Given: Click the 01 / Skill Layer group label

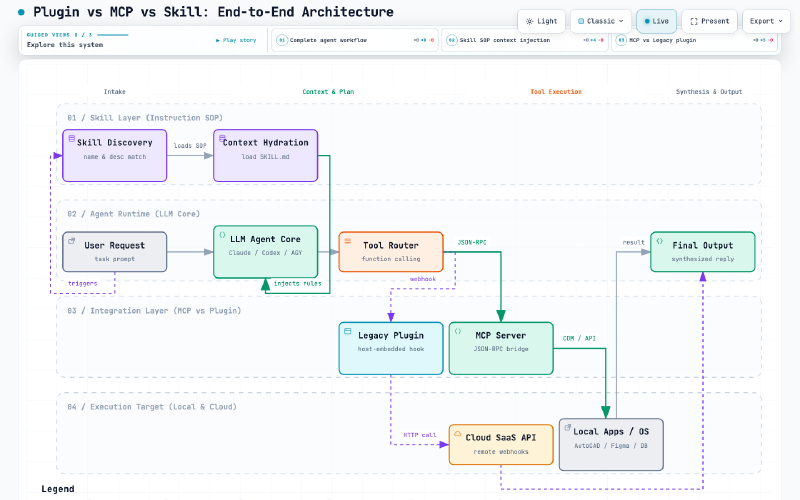Looking at the screenshot, I should 145,118.
